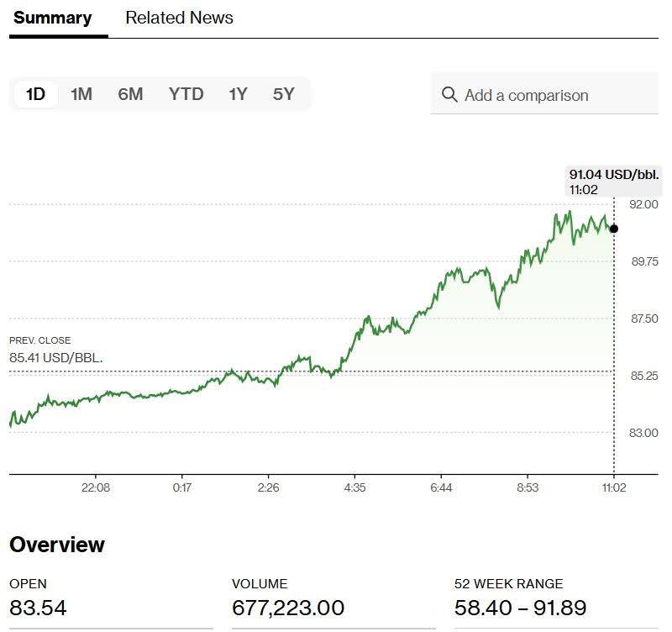
Task: Switch to the Summary tab
Action: coord(53,18)
